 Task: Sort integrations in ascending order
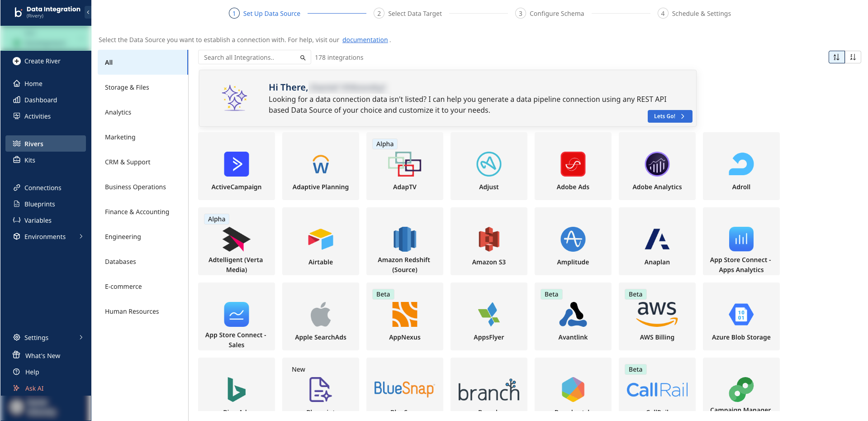click(x=836, y=57)
